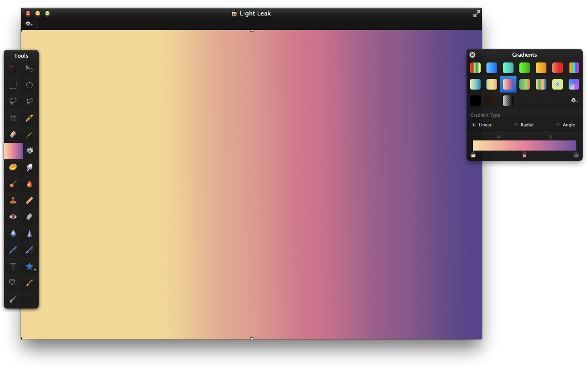Select the Crop tool
The image size is (588, 368).
pos(13,118)
